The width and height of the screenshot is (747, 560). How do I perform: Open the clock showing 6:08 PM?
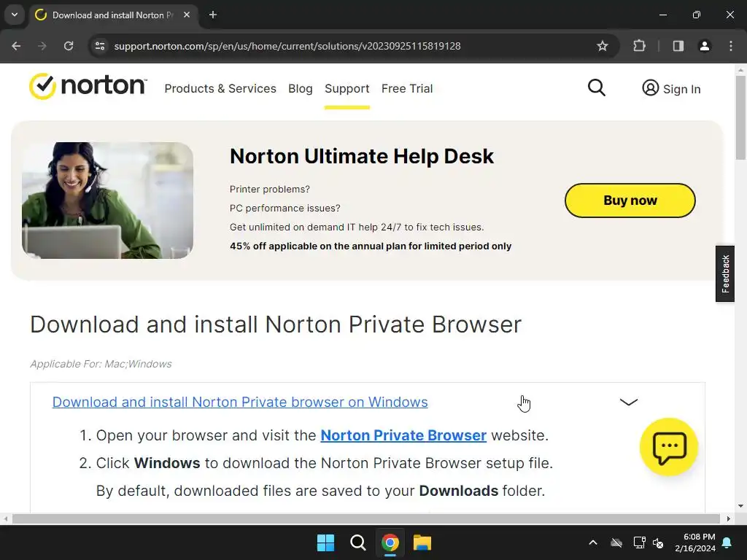point(695,542)
